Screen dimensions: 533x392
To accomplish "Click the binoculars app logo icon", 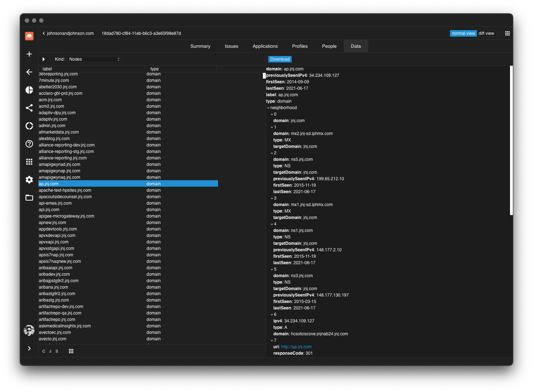I will coord(29,36).
